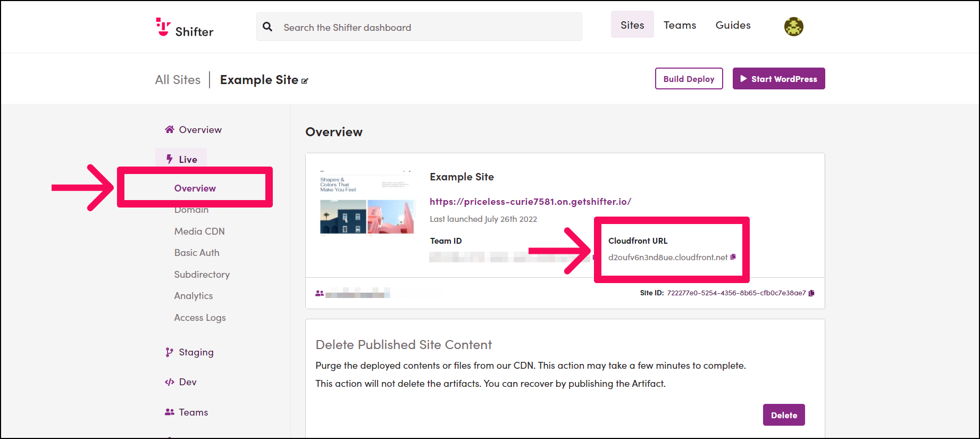Click the d2oufv6n3nd8ue.cloudfront.net text
The height and width of the screenshot is (439, 980).
pos(668,258)
